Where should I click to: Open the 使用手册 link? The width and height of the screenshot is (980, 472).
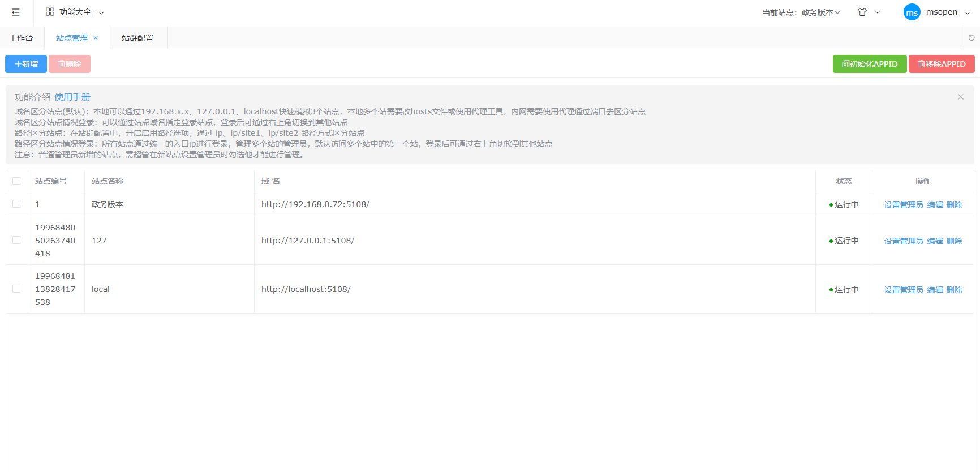pyautogui.click(x=72, y=97)
